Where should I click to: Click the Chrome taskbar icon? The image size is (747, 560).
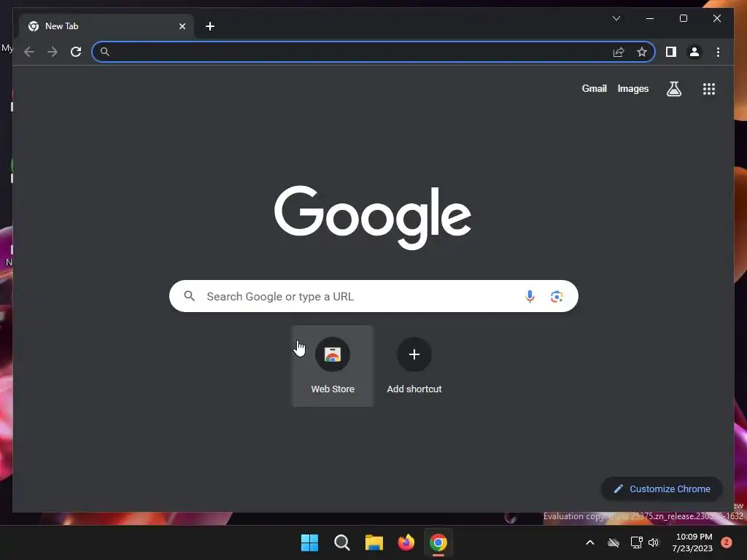(x=438, y=542)
